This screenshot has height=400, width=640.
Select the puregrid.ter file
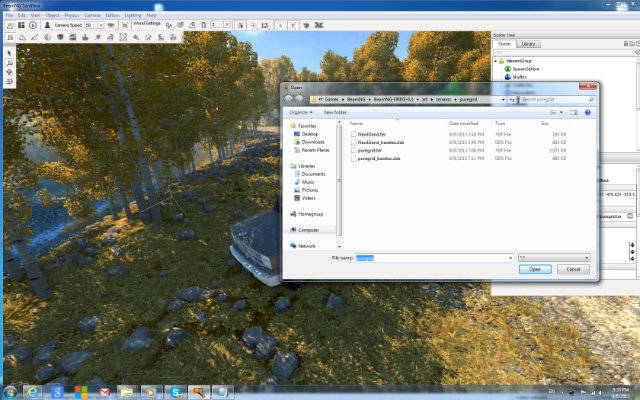click(x=366, y=150)
